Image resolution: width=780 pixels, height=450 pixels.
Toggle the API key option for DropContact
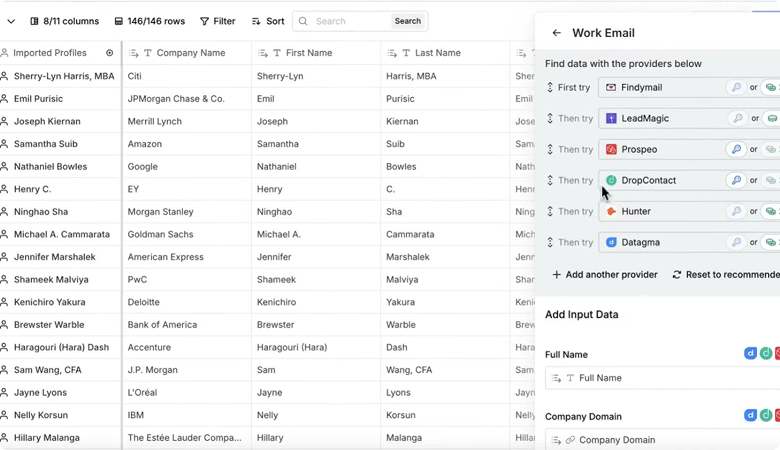736,180
